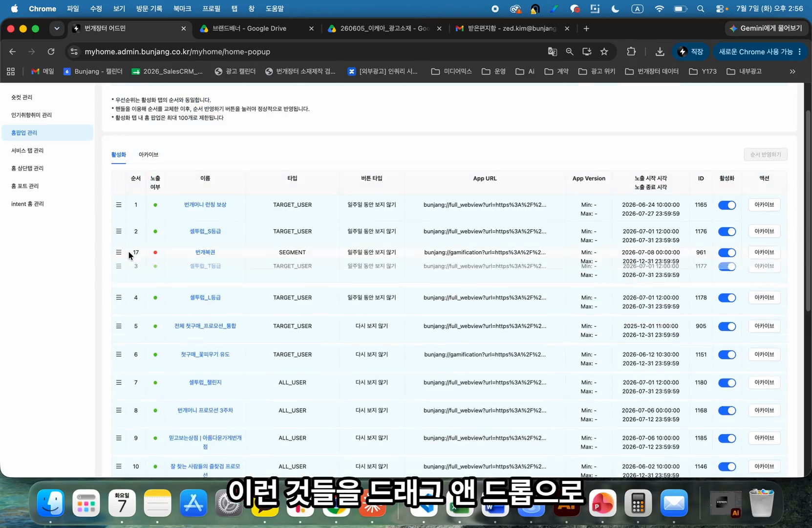
Task: Close the 번개장터 어드민 tab
Action: point(184,28)
